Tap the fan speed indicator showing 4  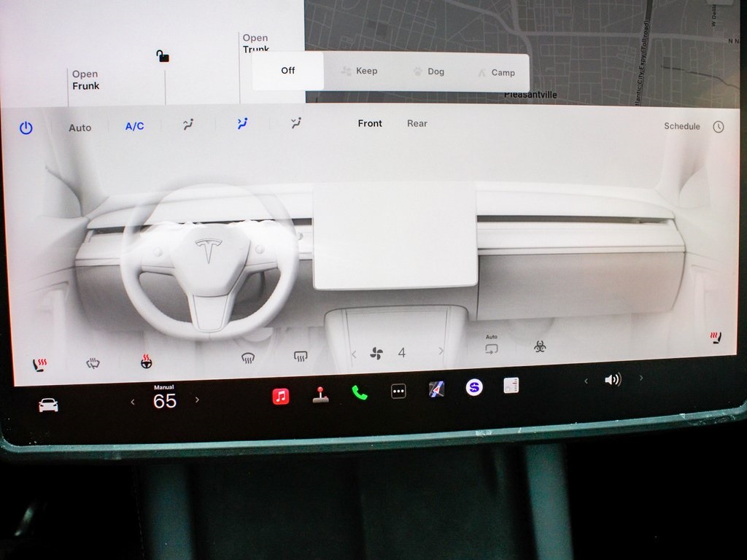400,352
